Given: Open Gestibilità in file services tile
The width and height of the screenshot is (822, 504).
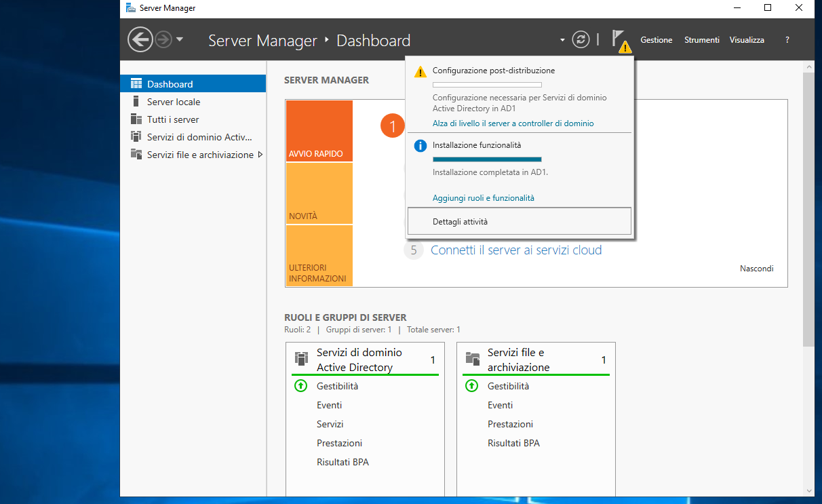Looking at the screenshot, I should 508,386.
